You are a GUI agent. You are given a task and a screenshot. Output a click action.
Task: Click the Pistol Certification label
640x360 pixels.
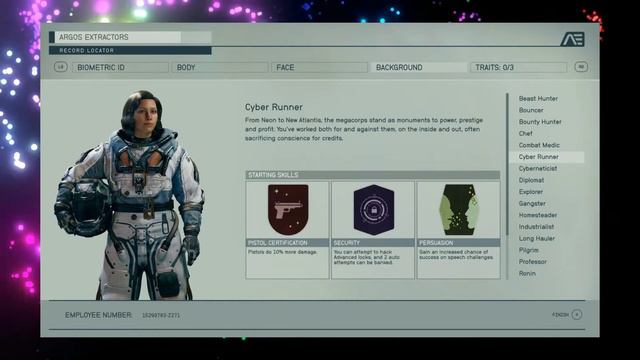coord(287,243)
